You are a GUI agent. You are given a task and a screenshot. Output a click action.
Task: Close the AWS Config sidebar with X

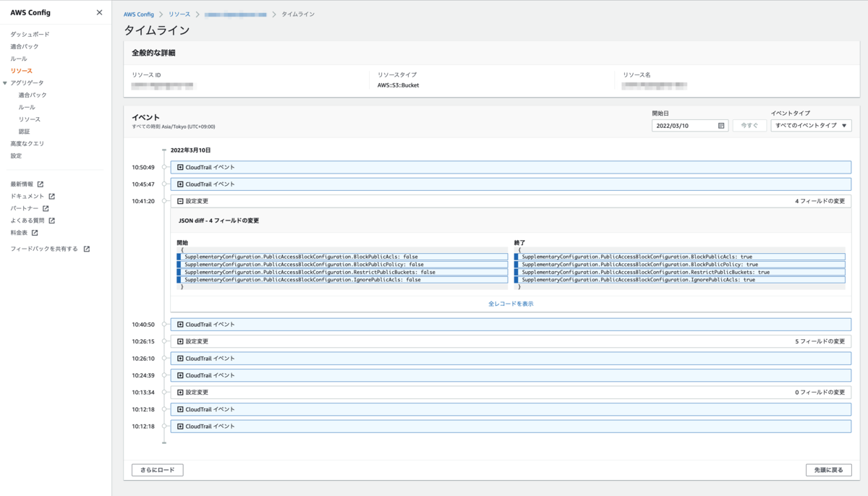coord(99,13)
